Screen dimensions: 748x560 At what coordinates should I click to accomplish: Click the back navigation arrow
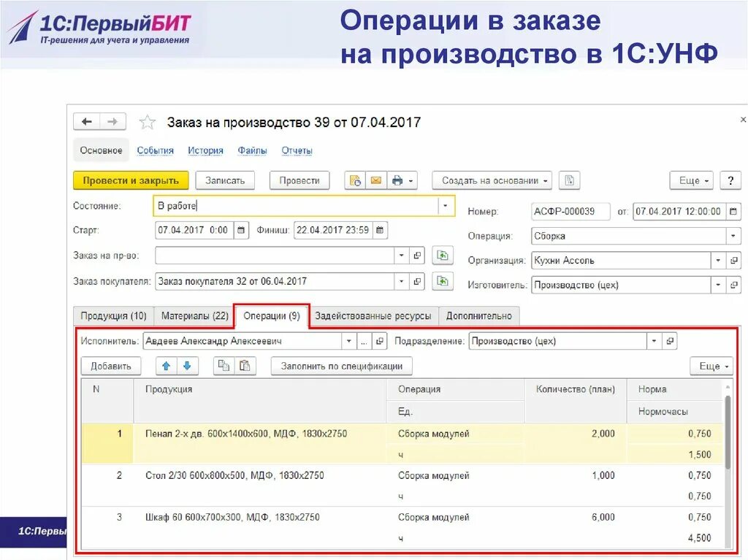point(87,122)
